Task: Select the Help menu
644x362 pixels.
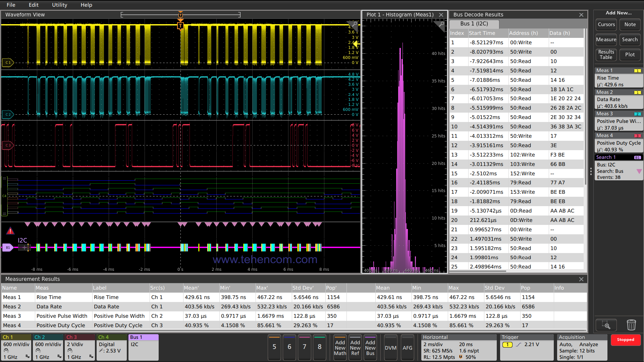Action: [x=86, y=4]
